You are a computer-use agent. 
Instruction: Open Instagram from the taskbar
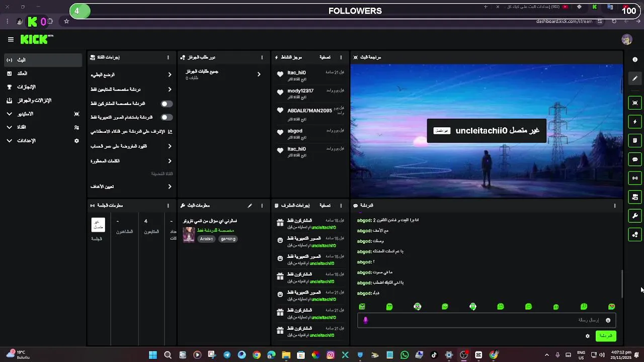(331, 355)
